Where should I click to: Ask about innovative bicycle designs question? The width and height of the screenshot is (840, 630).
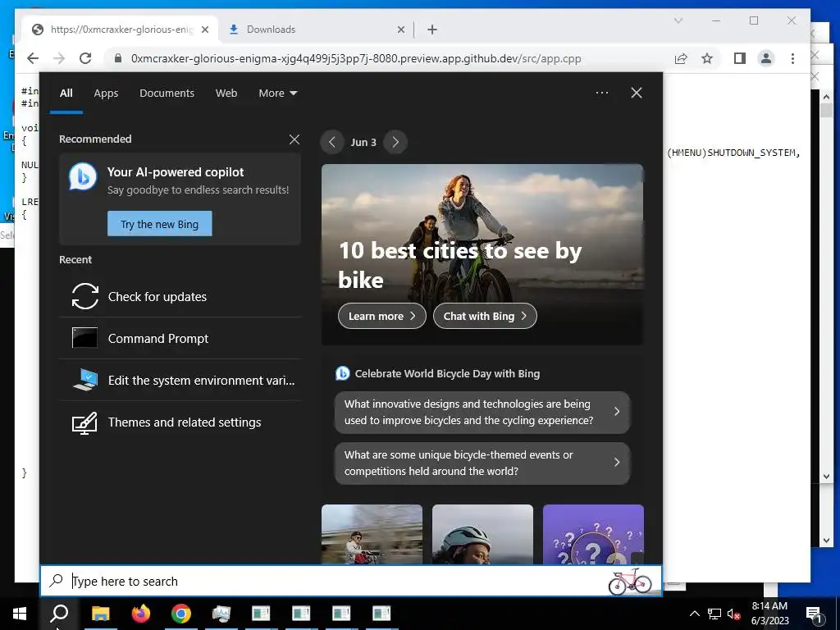tap(482, 412)
